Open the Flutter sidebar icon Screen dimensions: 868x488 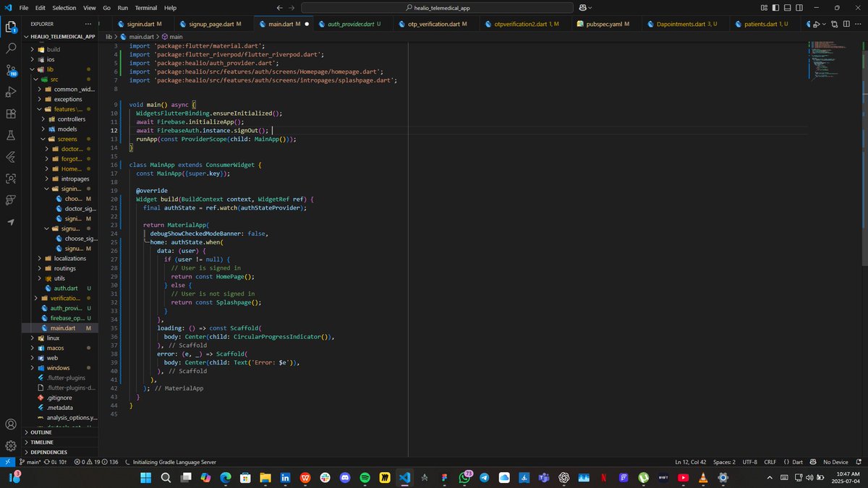coord(11,157)
